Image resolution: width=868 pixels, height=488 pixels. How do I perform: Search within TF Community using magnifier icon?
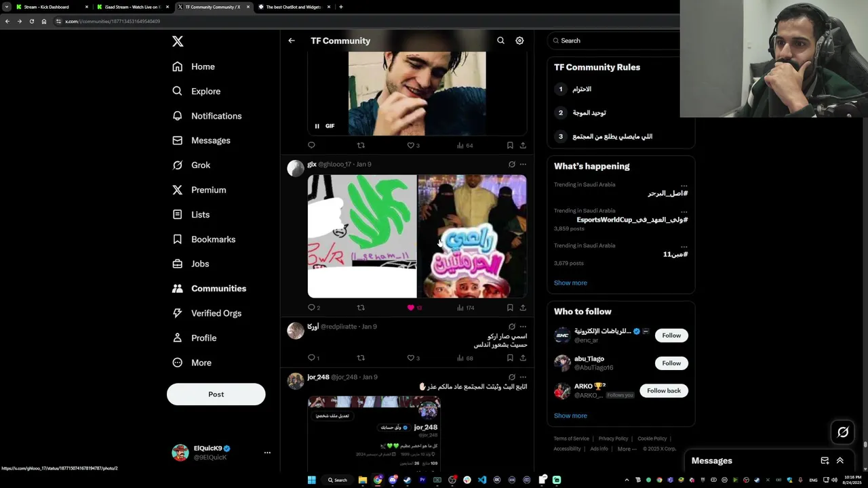pos(500,41)
